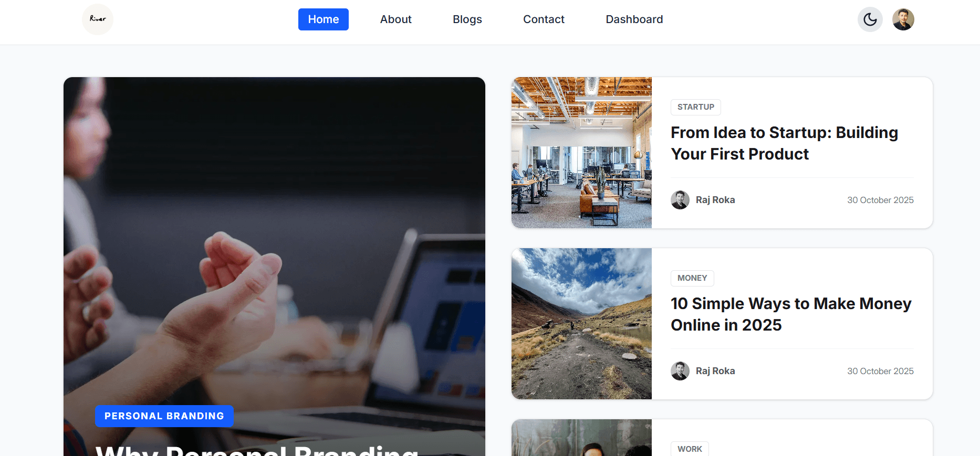
Task: Click author name Raj Roka on money post
Action: pos(715,371)
